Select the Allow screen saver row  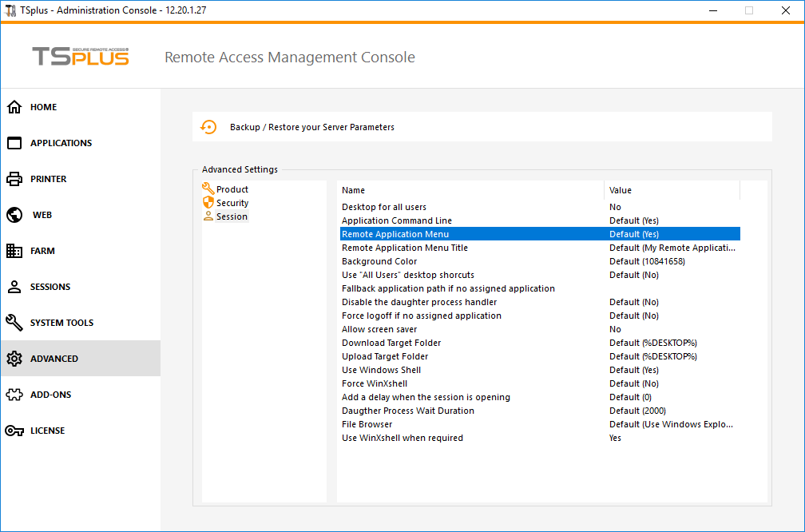click(x=379, y=329)
